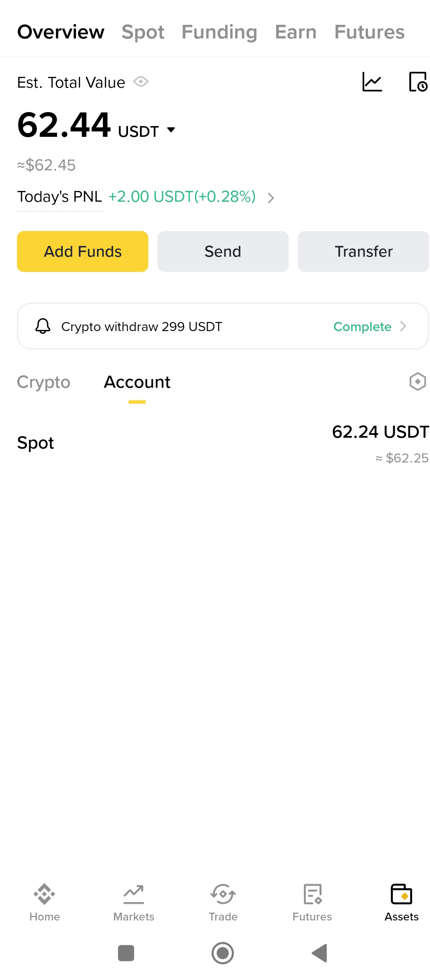Screen dimensions: 430x980
Task: Open Markets in bottom navigation
Action: (134, 903)
